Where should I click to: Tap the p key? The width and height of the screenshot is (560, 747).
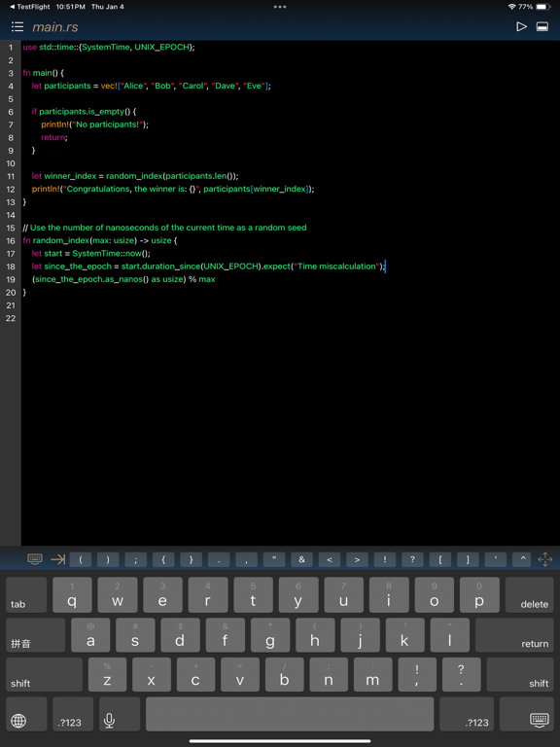479,595
